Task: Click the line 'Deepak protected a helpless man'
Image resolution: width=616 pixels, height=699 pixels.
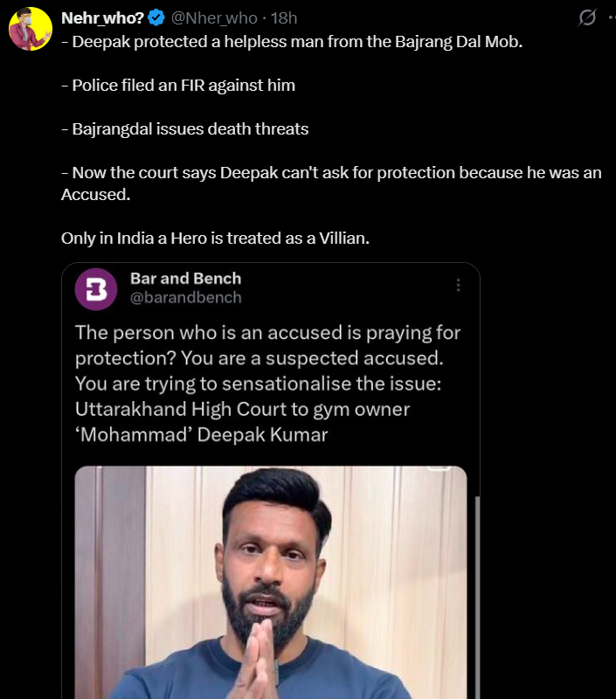Action: (x=292, y=41)
